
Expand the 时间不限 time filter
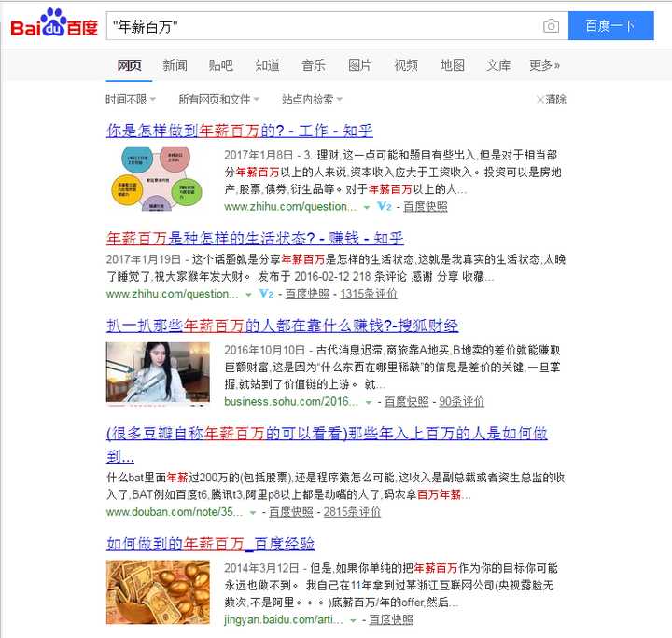(x=131, y=100)
